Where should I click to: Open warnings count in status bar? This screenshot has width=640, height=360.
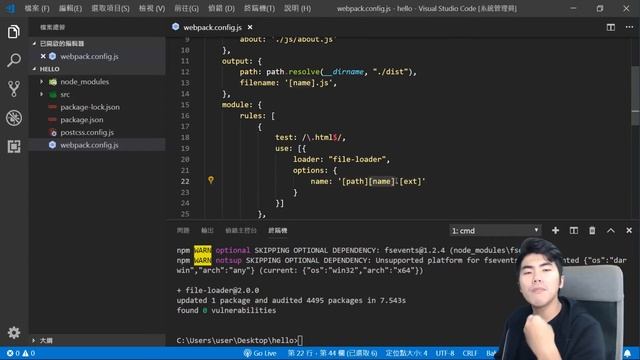click(29, 353)
